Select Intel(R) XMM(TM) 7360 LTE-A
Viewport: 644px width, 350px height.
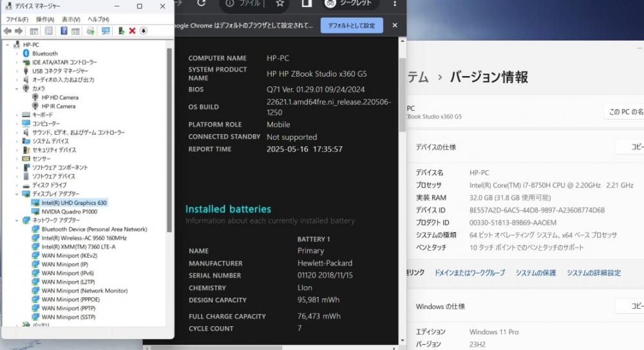click(79, 247)
